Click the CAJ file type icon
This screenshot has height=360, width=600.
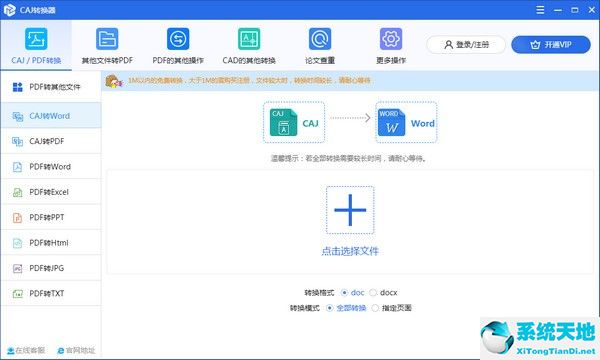tap(284, 122)
